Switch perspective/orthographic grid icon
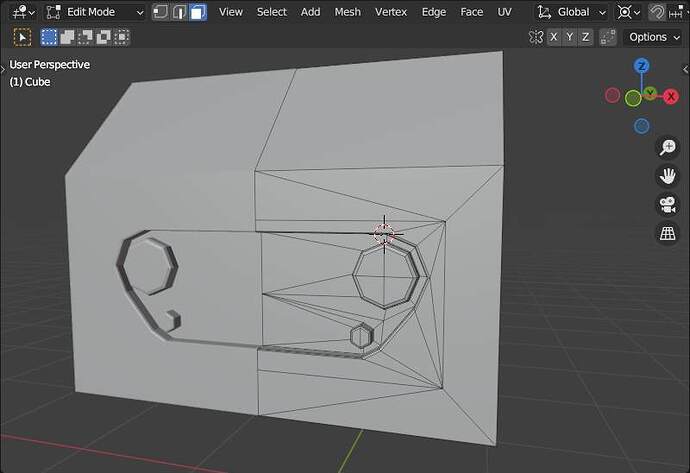The height and width of the screenshot is (473, 690). click(x=668, y=234)
